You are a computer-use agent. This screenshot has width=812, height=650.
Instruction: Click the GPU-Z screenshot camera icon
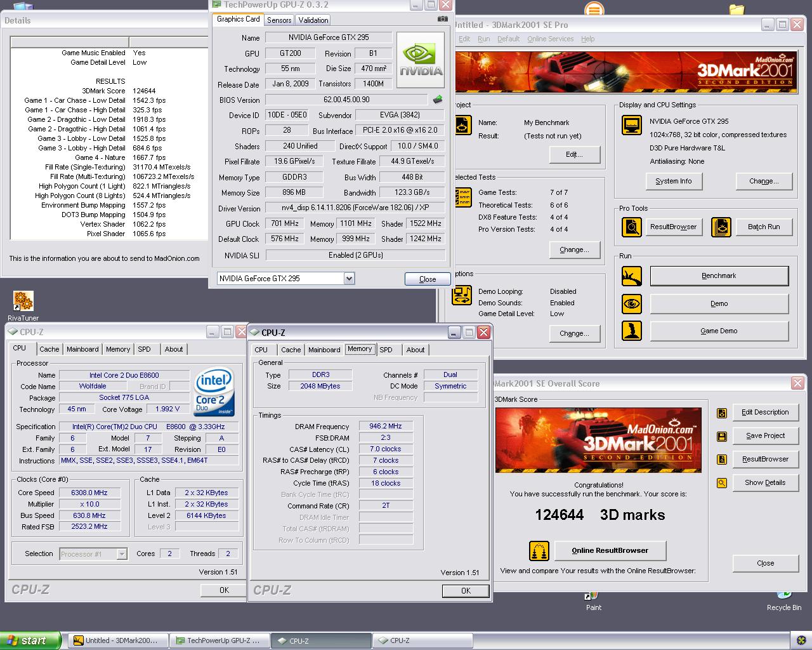[x=442, y=19]
